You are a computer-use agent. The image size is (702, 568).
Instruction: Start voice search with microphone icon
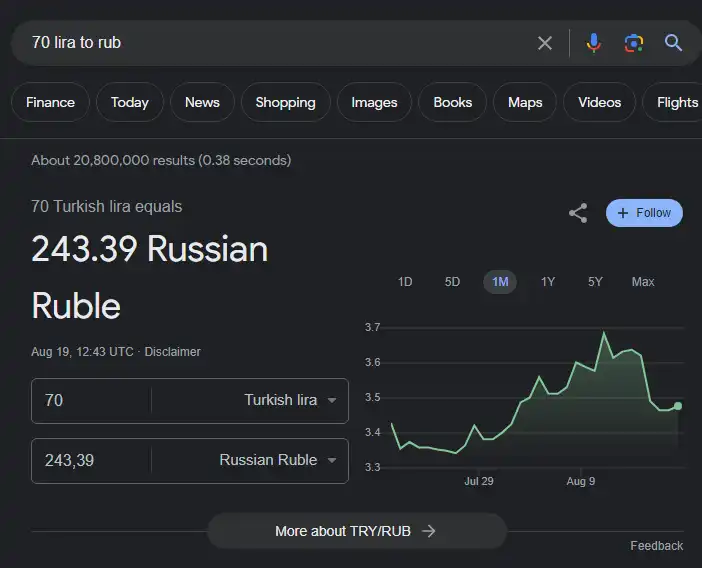(x=594, y=43)
